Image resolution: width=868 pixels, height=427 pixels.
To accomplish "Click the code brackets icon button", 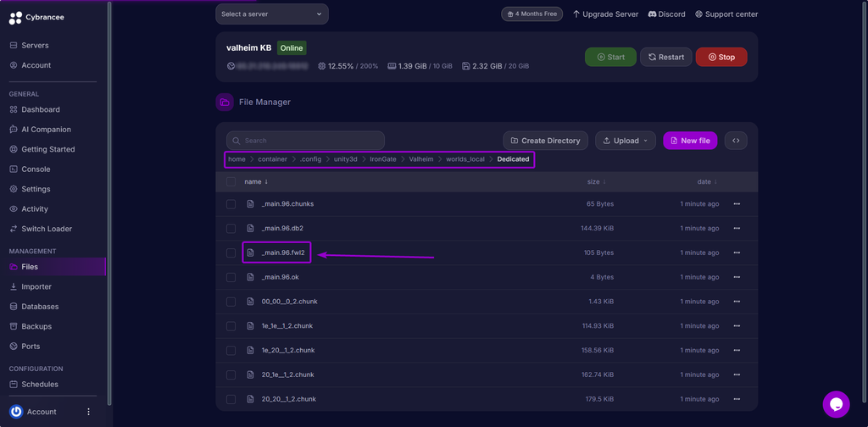I will 736,141.
